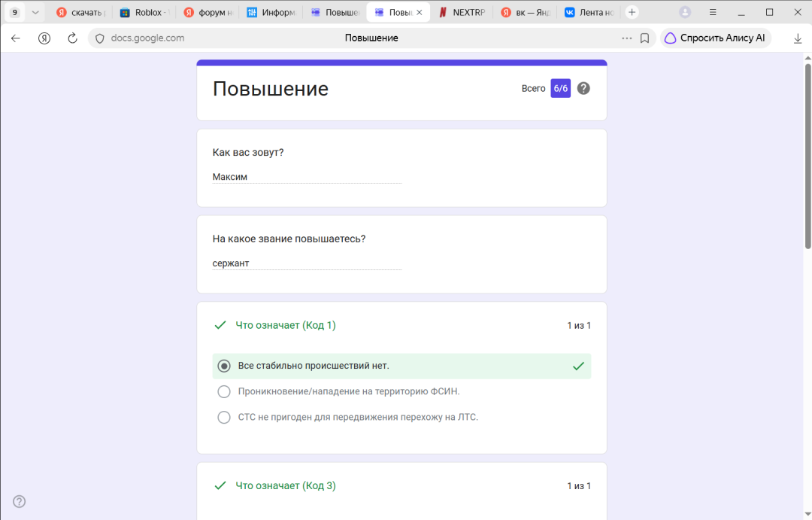Click the name field containing Максим
812x520 pixels.
tap(307, 177)
